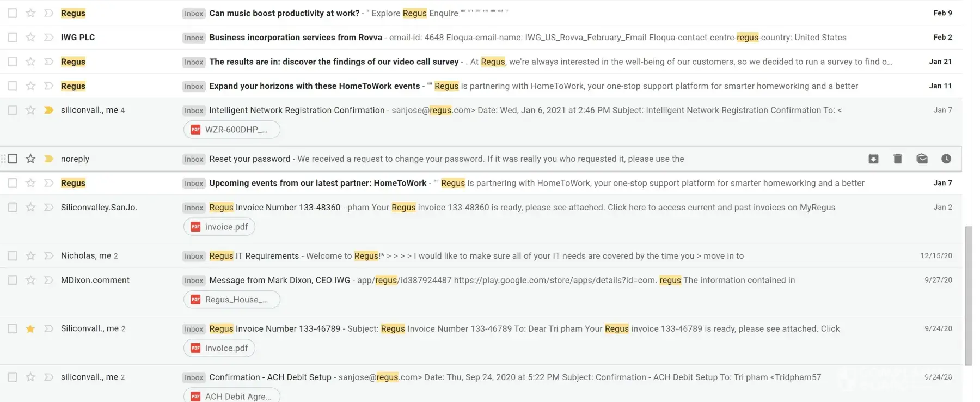
Task: Star the Nicholas Regus IT Requirements email
Action: [30, 256]
